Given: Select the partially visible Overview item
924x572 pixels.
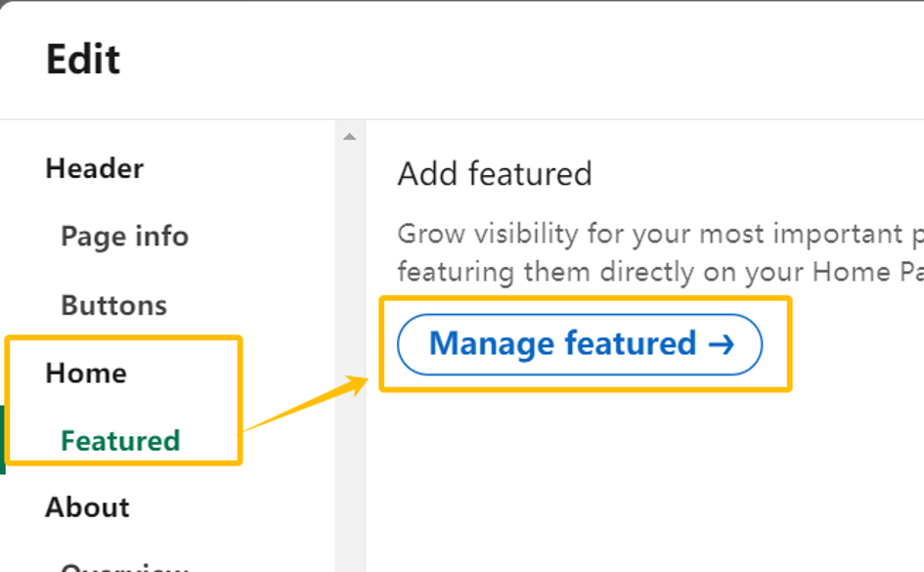Looking at the screenshot, I should click(x=125, y=567).
